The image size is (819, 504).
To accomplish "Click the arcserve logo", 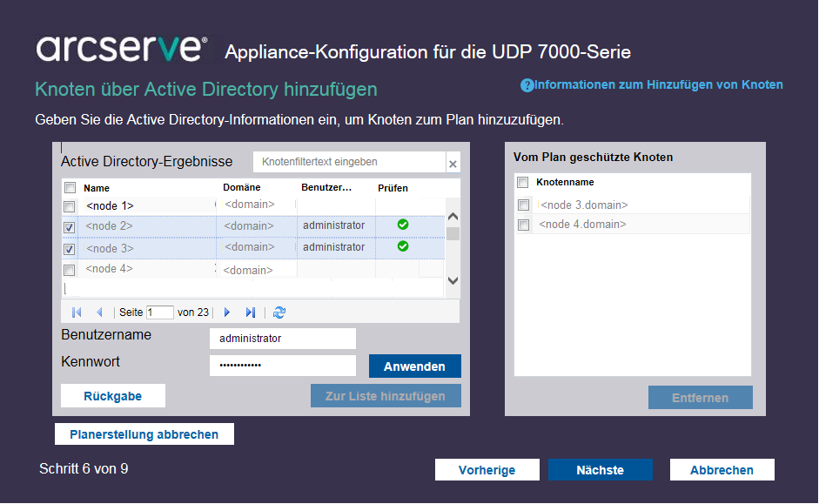I will point(121,49).
